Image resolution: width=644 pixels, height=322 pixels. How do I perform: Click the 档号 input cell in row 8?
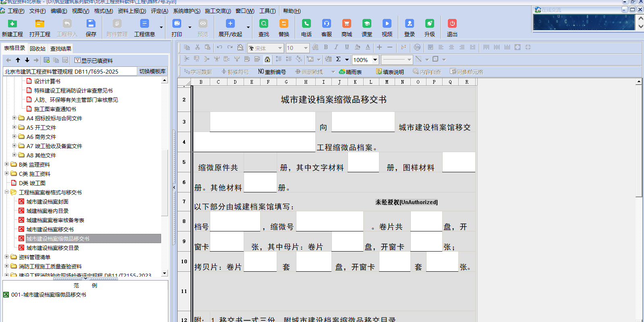tap(235, 221)
